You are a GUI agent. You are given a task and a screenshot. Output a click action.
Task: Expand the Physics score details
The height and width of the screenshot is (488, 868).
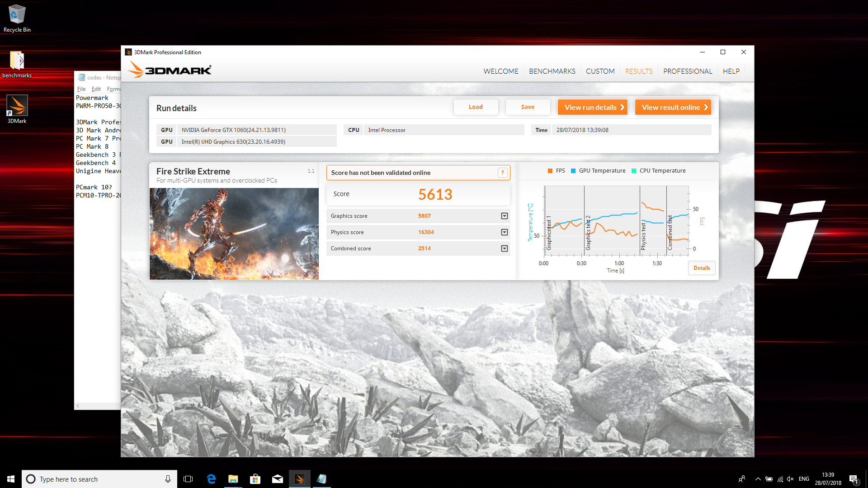click(x=505, y=232)
